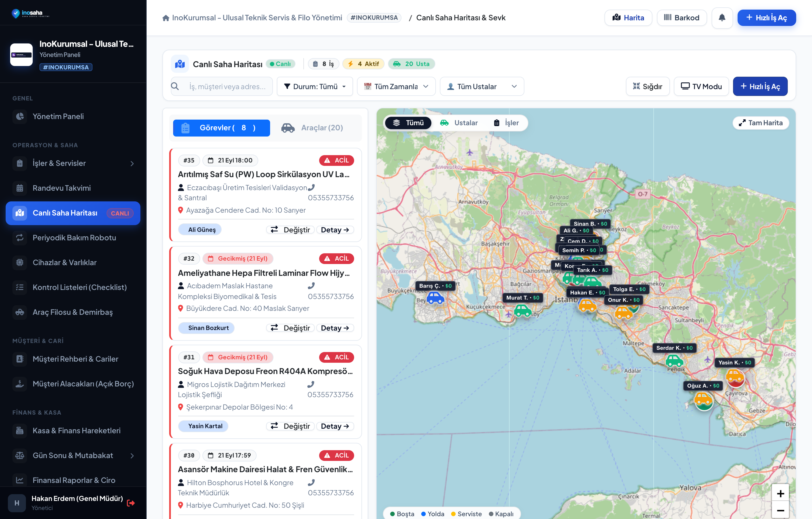Click Serdar K. green car marker
The width and height of the screenshot is (812, 519).
click(x=674, y=361)
